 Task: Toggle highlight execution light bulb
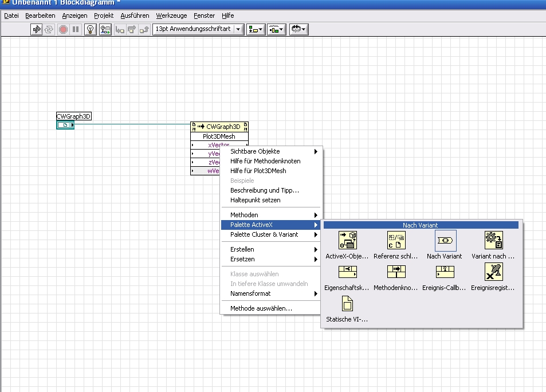(90, 29)
